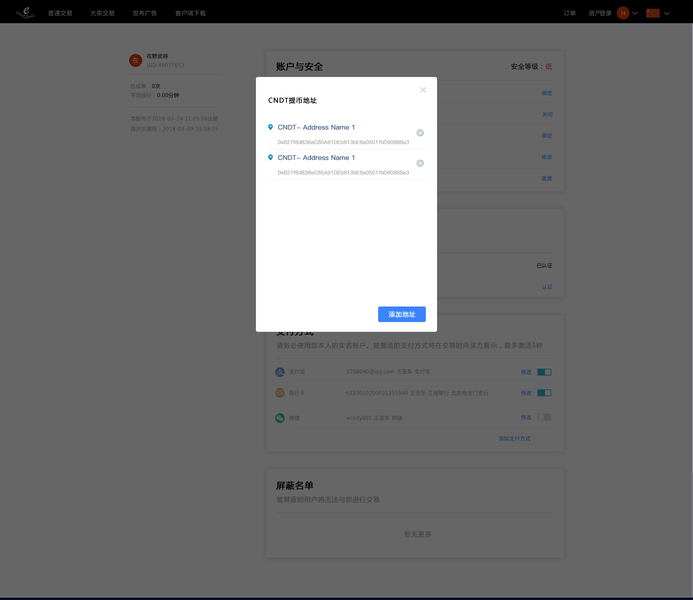Click the orange H user avatar

pos(623,13)
